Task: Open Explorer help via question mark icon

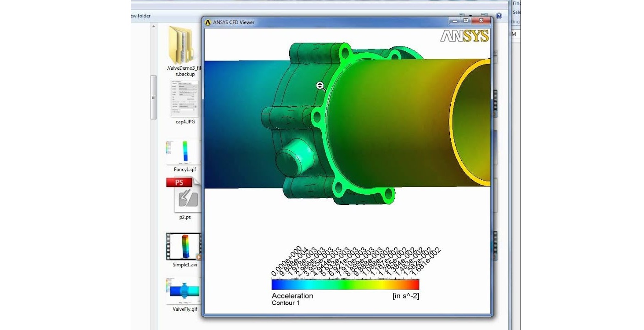Action: coord(499,16)
